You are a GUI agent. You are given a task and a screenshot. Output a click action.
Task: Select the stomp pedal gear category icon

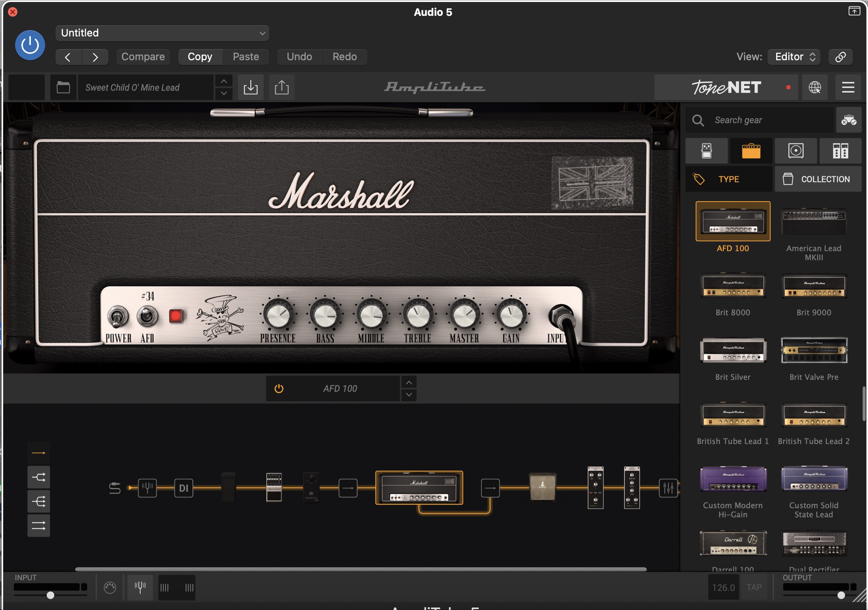[706, 151]
